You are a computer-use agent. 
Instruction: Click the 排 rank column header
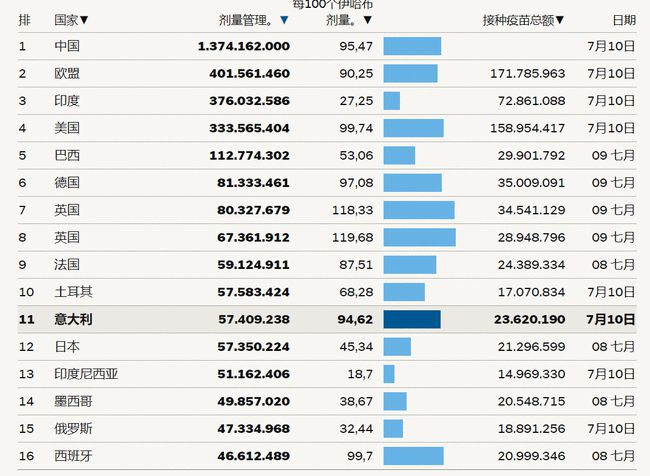pyautogui.click(x=24, y=20)
